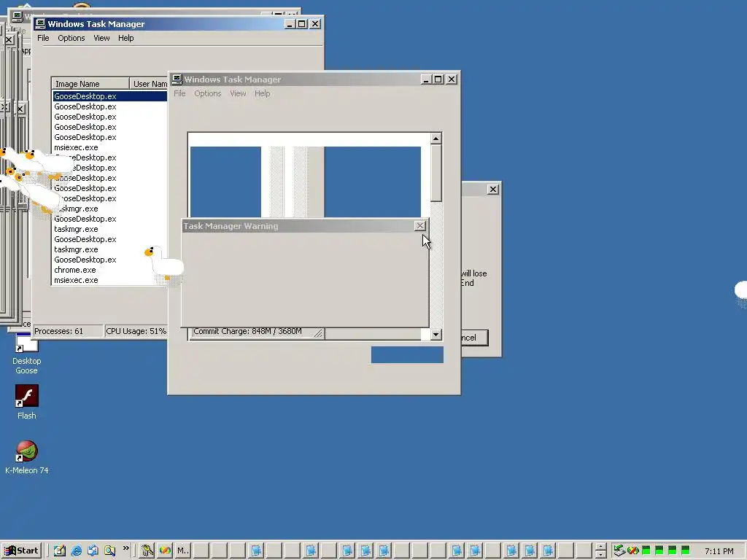Open View menu in the back Task Manager

pos(101,38)
